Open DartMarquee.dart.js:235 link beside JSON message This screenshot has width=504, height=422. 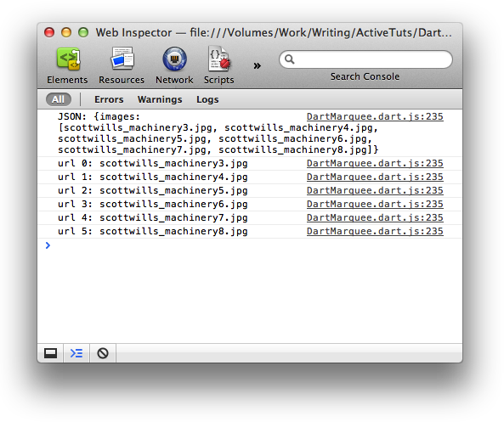[375, 116]
